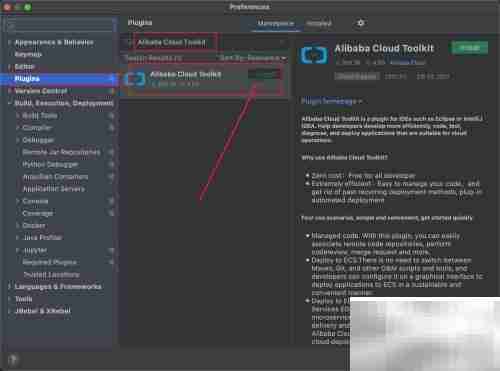500x371 pixels.
Task: Click the help question mark button
Action: point(13,359)
